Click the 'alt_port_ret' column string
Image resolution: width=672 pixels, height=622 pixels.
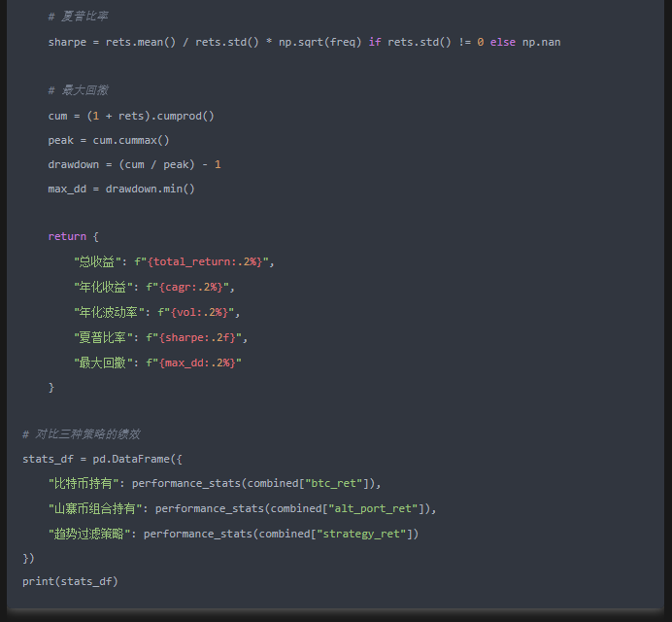(x=373, y=508)
